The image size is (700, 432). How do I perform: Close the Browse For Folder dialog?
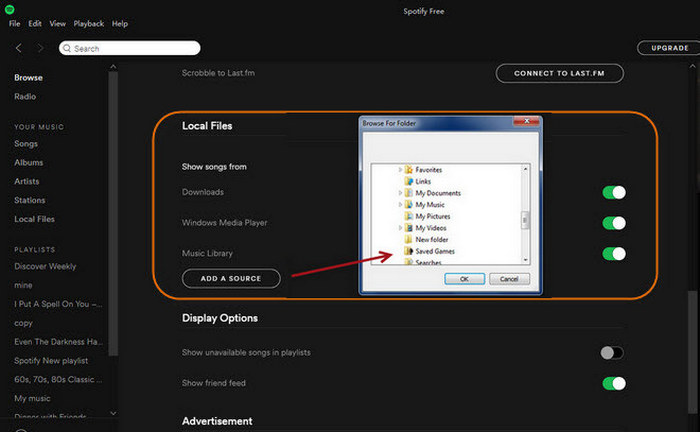point(526,121)
